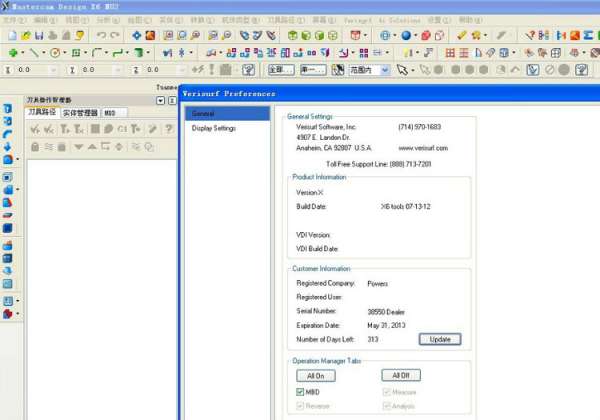Select the create Circle tool icon
The height and width of the screenshot is (420, 600).
click(55, 53)
